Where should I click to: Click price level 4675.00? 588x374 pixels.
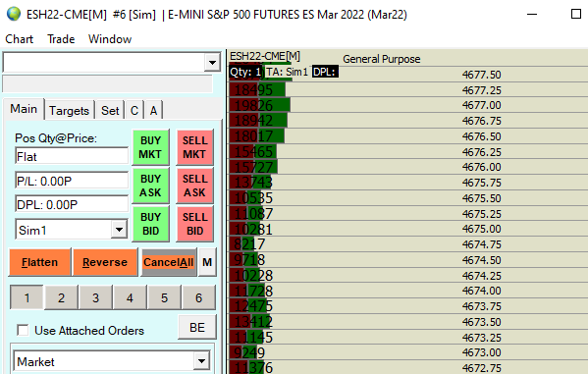tap(482, 229)
